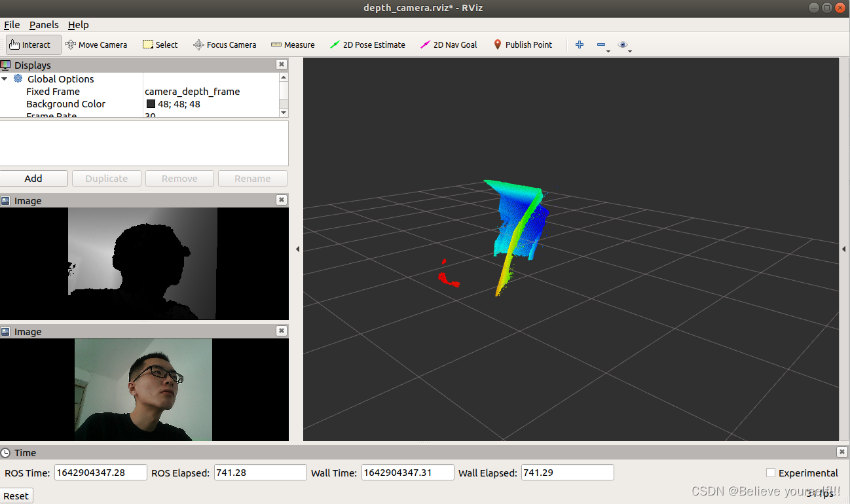Image resolution: width=850 pixels, height=504 pixels.
Task: Click the Wall Time field
Action: [x=408, y=473]
